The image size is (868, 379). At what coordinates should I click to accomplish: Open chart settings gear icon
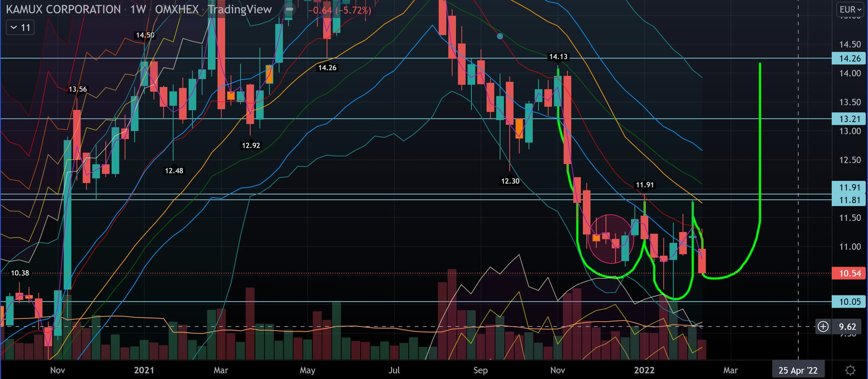[850, 370]
